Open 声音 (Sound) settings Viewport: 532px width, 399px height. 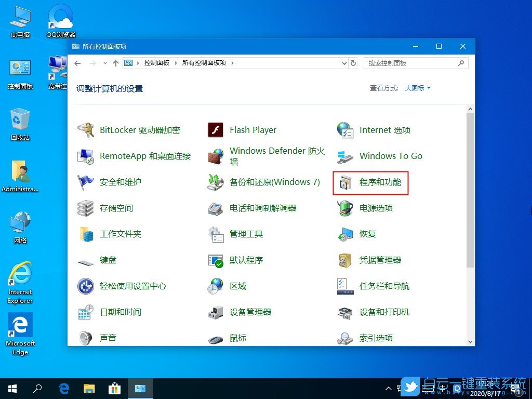coord(108,338)
